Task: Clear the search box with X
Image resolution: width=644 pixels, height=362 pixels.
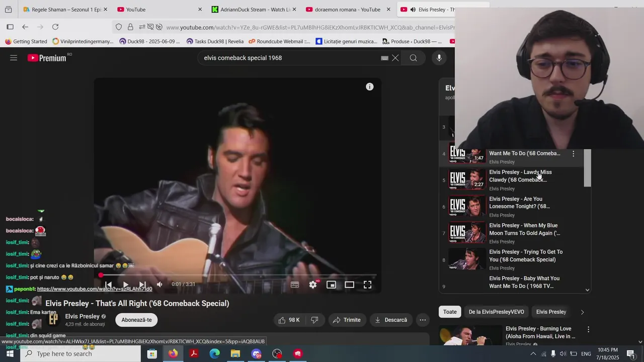Action: click(395, 58)
